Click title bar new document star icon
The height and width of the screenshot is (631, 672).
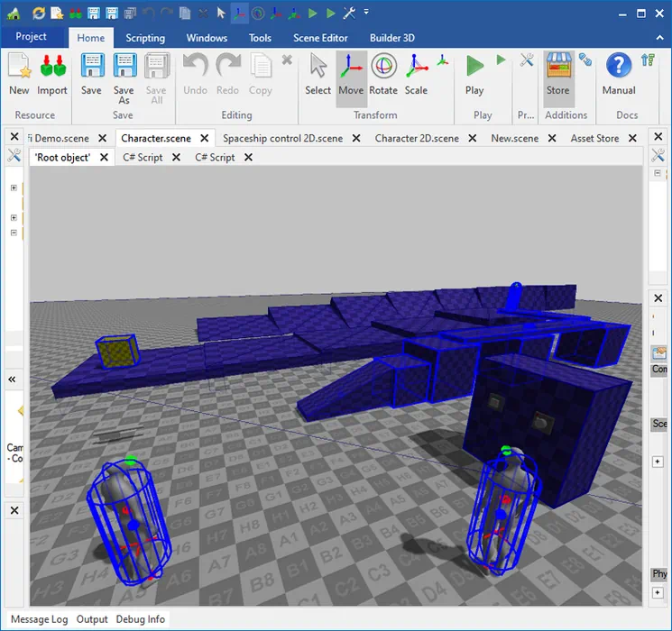(57, 14)
